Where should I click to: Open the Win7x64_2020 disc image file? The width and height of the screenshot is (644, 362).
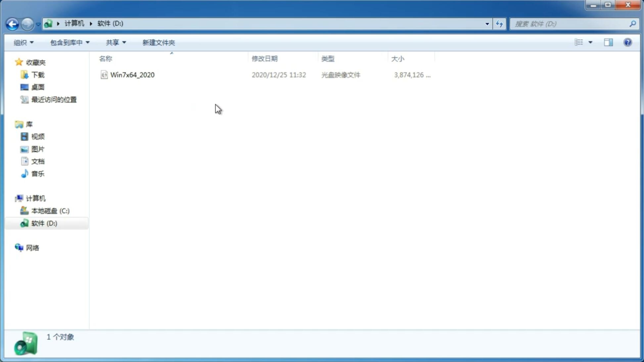point(132,75)
